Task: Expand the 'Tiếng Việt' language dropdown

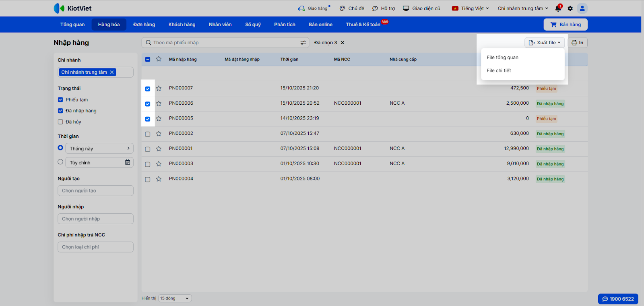Action: click(x=471, y=8)
